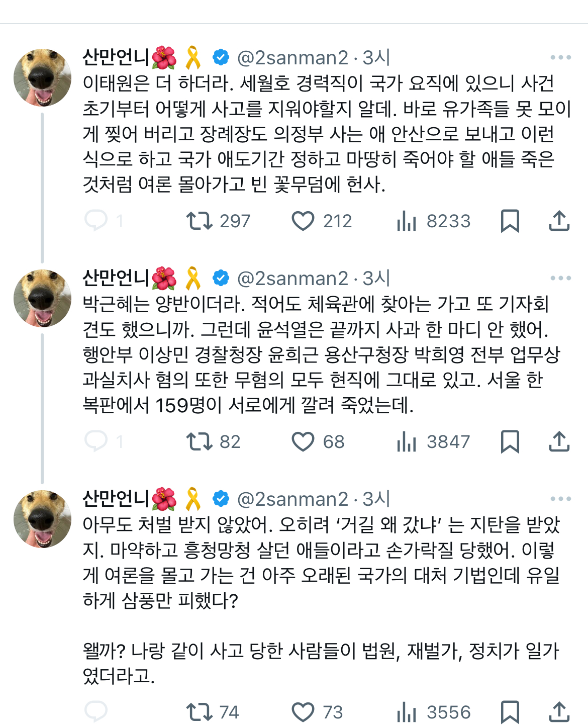
Task: Share the first tweet in thread
Action: 559,221
